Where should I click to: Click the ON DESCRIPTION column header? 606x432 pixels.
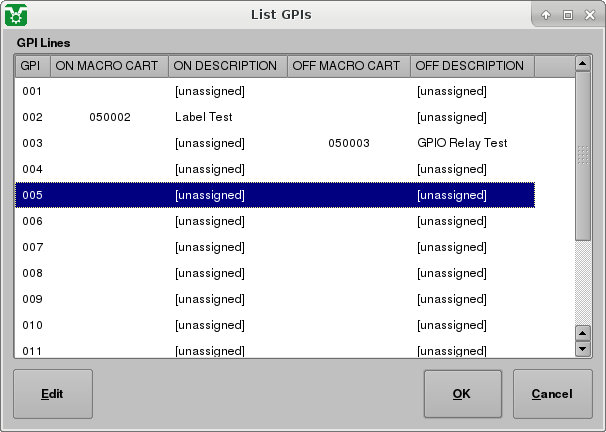227,66
